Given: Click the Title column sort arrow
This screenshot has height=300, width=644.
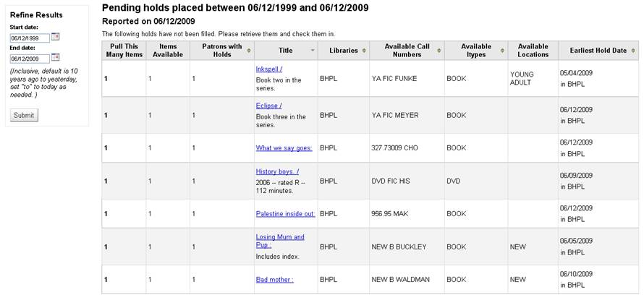Looking at the screenshot, I should (313, 51).
